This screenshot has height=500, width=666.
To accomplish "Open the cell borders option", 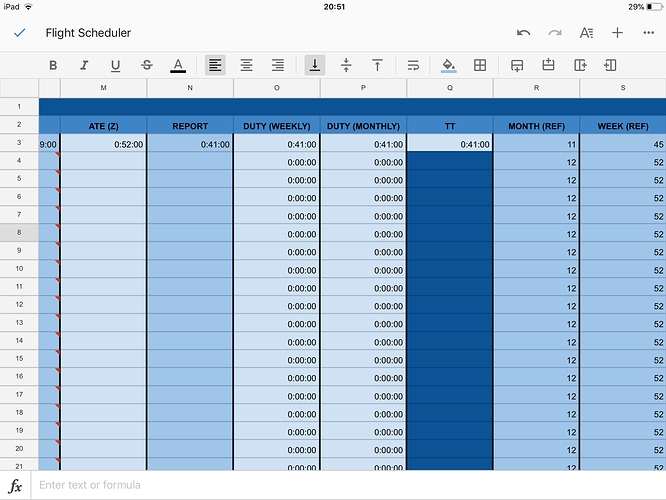I will point(480,65).
